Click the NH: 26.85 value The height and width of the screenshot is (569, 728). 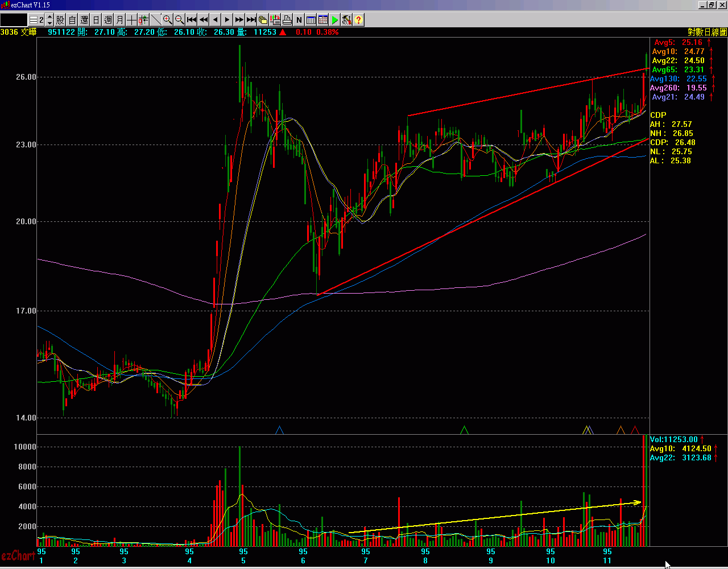[671, 133]
